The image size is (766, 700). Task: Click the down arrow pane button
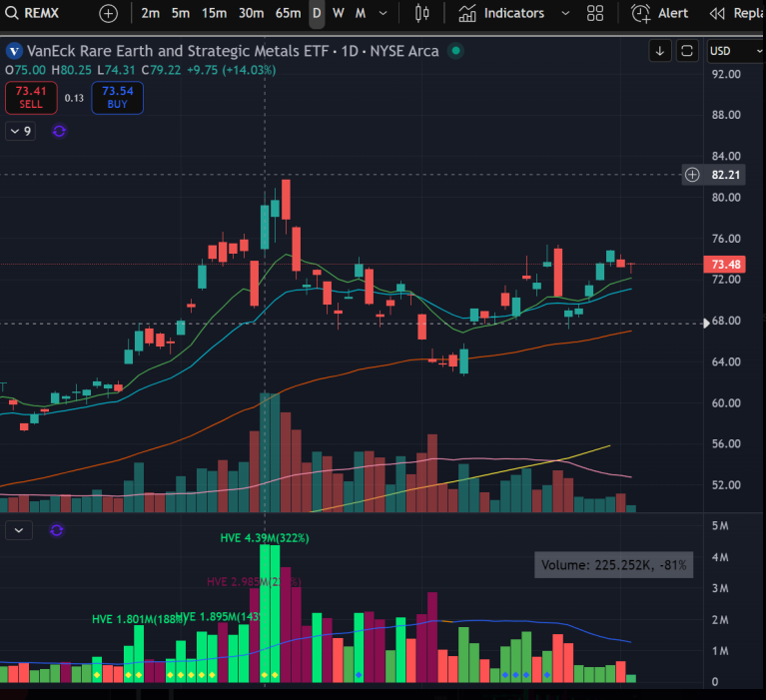(x=659, y=51)
